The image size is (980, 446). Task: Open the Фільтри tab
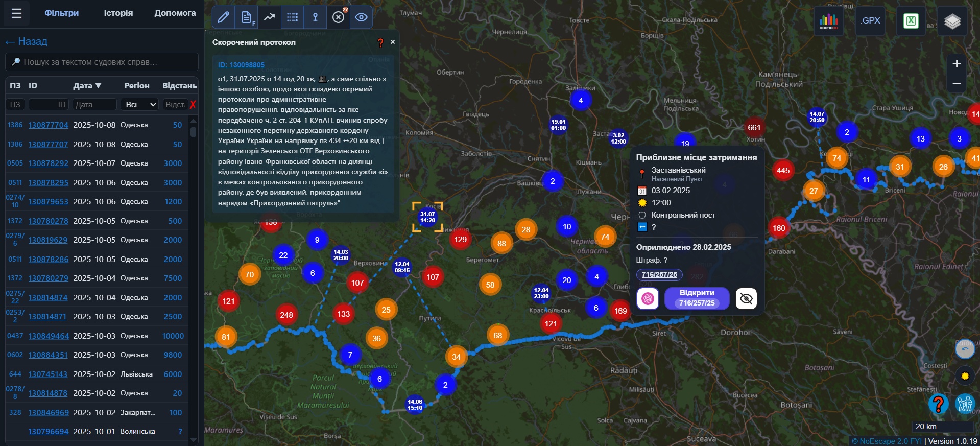61,13
